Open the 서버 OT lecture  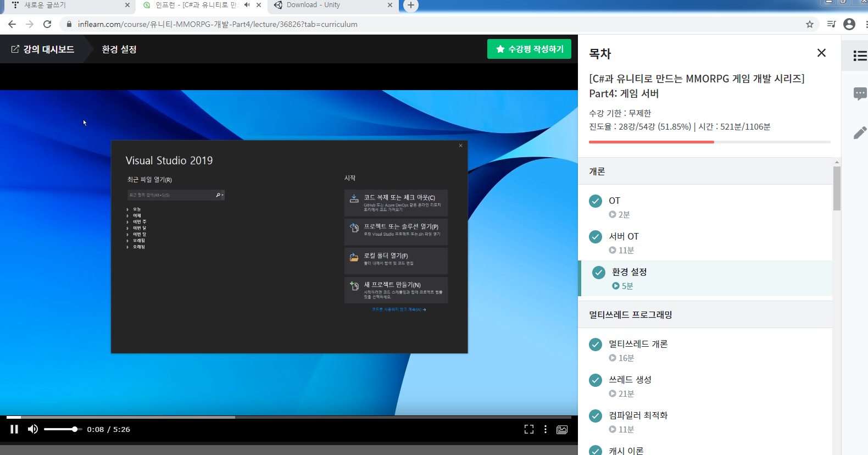pyautogui.click(x=624, y=236)
